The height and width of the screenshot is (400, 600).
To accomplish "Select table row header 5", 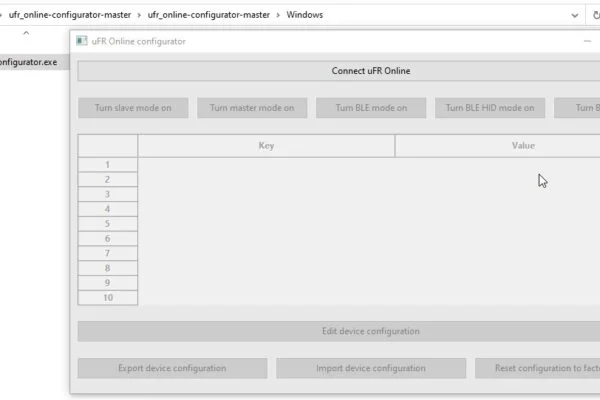I will point(108,224).
